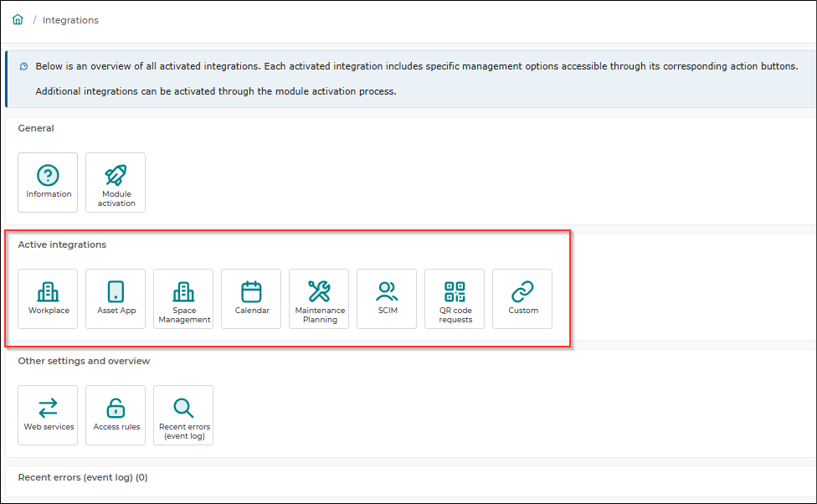Click 'Other settings and overview' heading
This screenshot has width=817, height=504.
pyautogui.click(x=84, y=361)
